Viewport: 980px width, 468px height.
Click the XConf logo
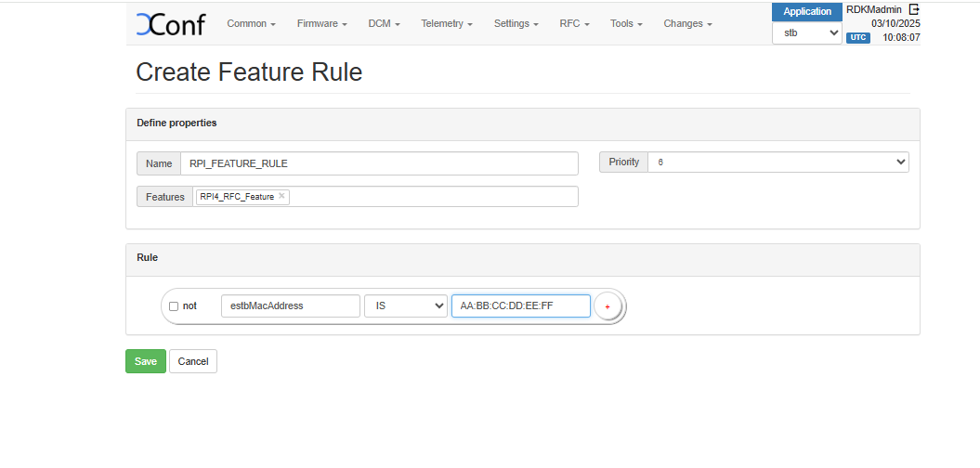click(x=171, y=24)
